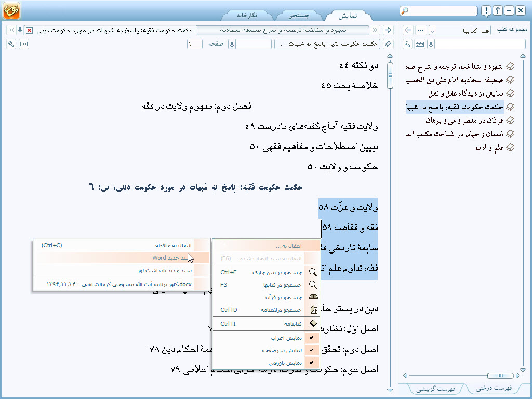Open the page number dropdown arrow
Image resolution: width=532 pixels, height=399 pixels.
point(232,44)
